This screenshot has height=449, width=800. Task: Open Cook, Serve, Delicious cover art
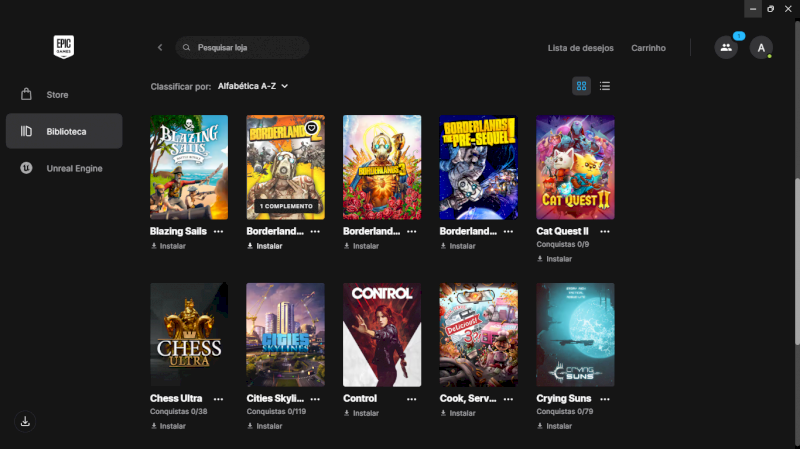479,335
